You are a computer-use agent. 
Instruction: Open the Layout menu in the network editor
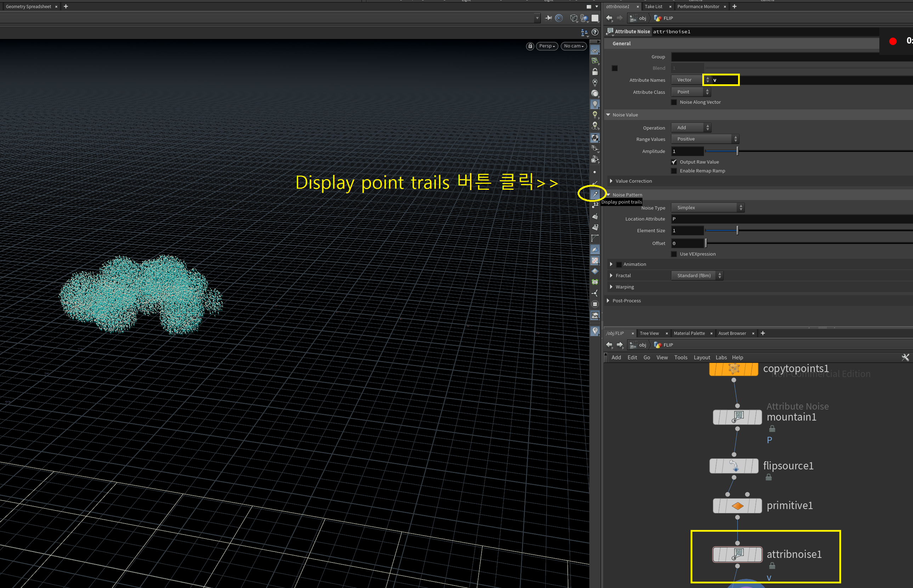pos(701,358)
